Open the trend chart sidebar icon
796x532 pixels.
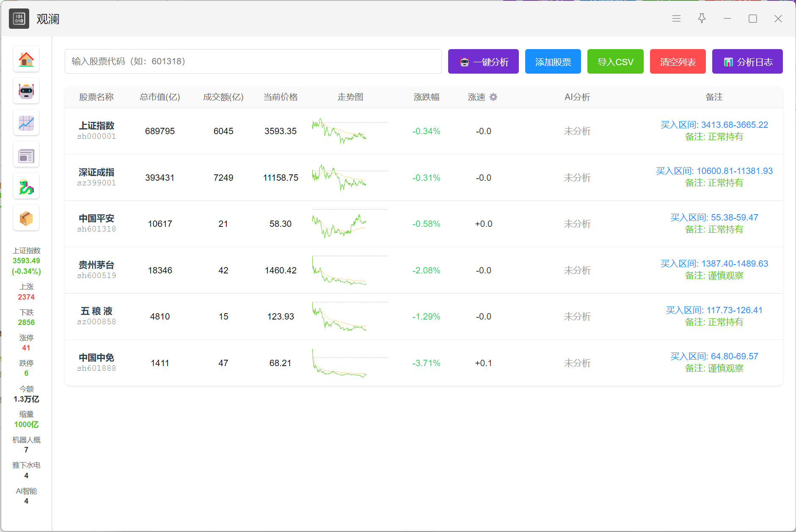pyautogui.click(x=26, y=123)
